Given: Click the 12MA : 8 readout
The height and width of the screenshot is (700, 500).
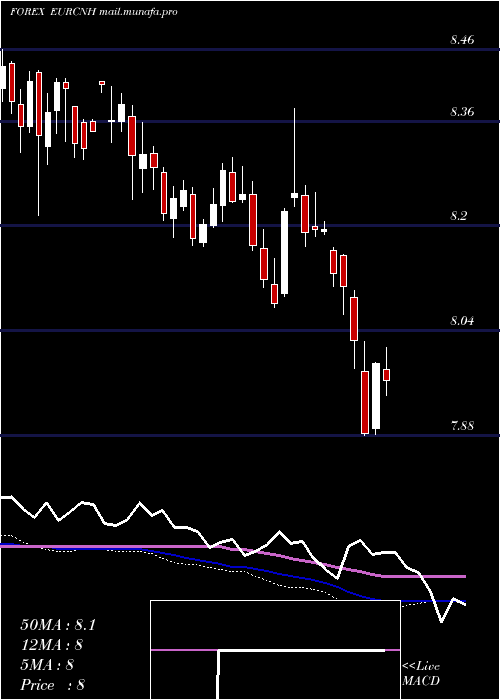Looking at the screenshot, I should point(51,645).
